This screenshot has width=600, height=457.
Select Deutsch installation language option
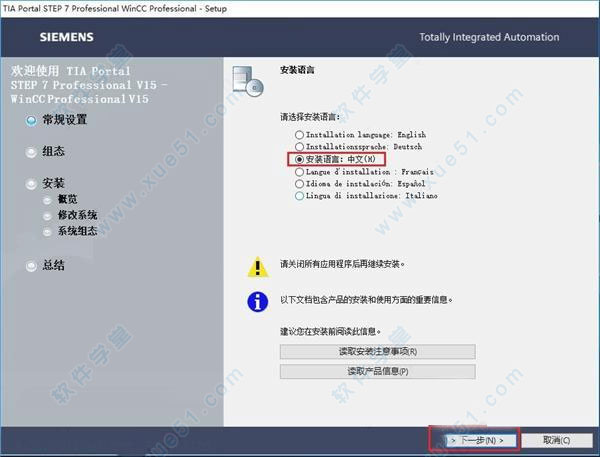pyautogui.click(x=299, y=147)
